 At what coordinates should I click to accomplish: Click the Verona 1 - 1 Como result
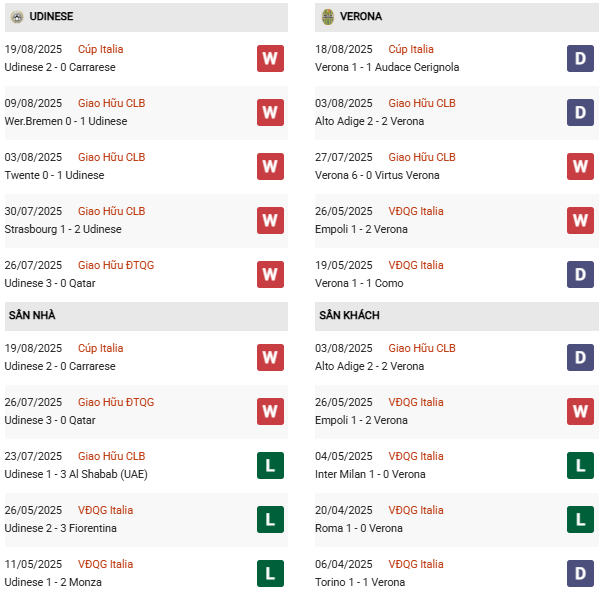[x=362, y=283]
